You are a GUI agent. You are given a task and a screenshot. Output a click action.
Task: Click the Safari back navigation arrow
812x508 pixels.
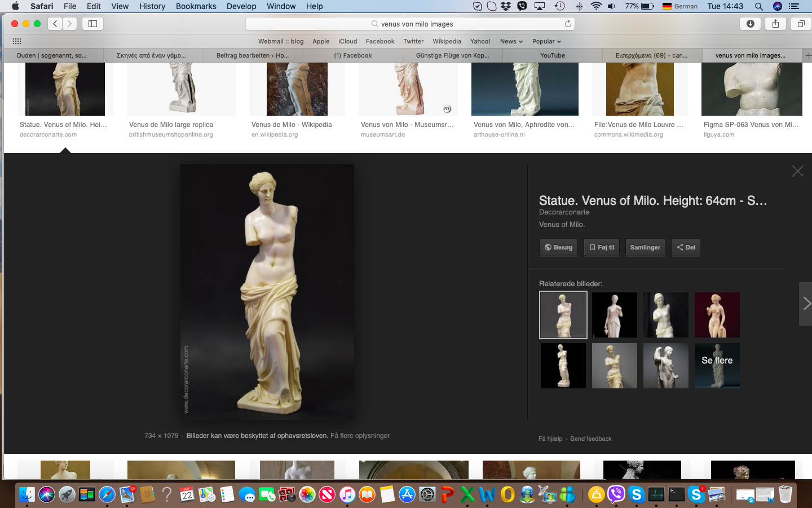55,24
